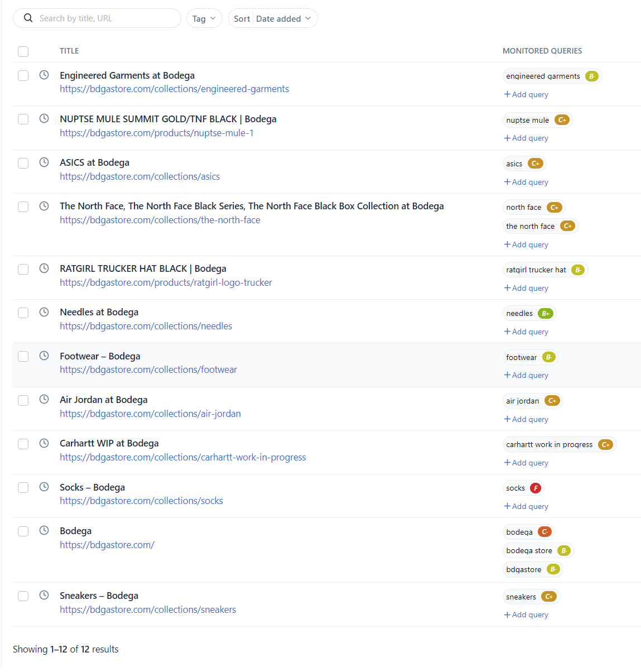Open the Sort Date added dropdown
This screenshot has width=641, height=672.
tap(273, 18)
